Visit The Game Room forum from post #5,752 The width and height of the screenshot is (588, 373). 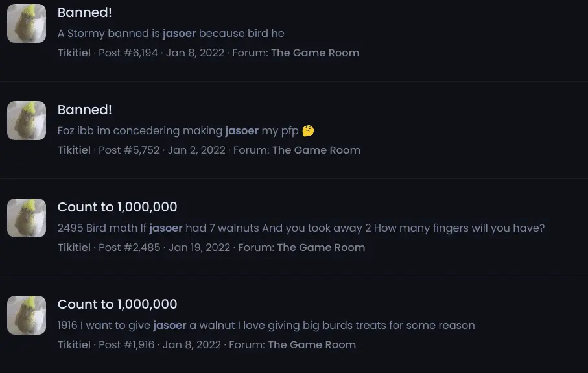point(316,150)
